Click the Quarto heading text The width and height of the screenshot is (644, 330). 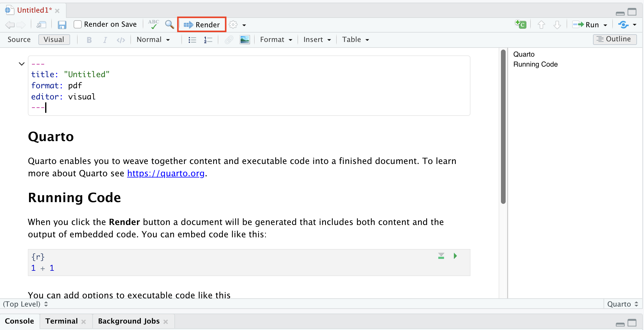pyautogui.click(x=51, y=137)
